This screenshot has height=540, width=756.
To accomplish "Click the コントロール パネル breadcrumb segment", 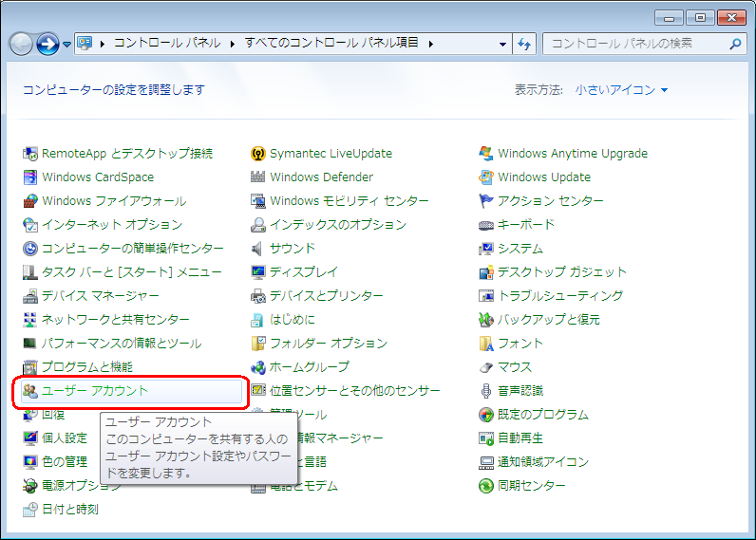I will [x=167, y=44].
